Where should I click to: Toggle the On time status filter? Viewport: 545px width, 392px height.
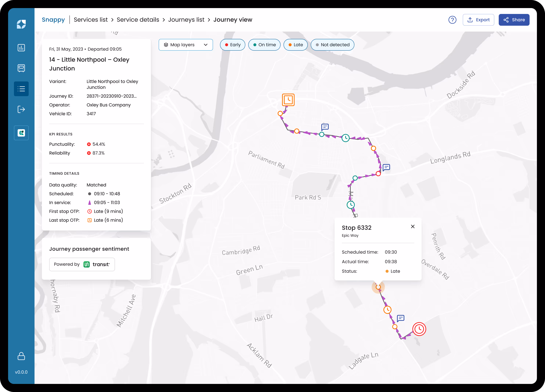click(x=264, y=45)
